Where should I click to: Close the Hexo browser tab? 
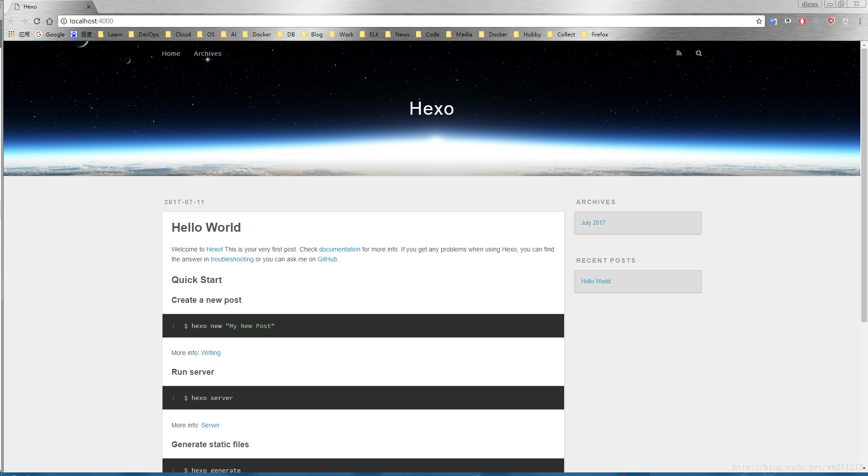point(89,7)
